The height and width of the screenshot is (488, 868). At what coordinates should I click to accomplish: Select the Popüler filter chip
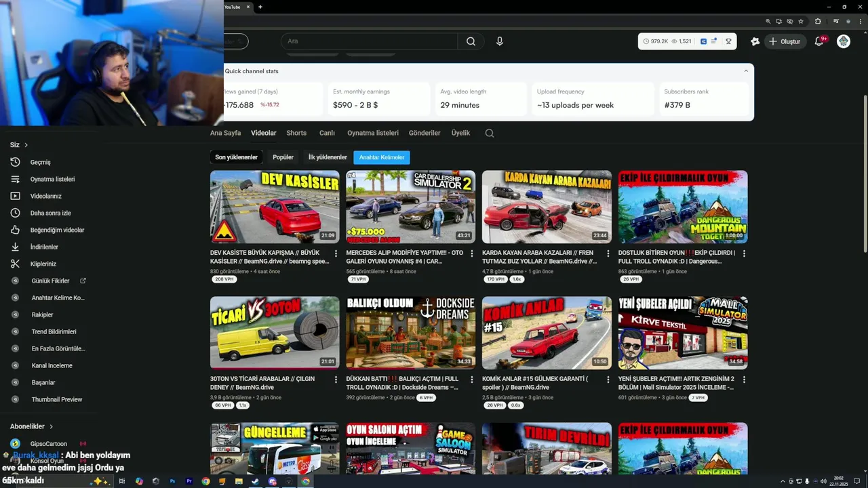click(x=283, y=157)
